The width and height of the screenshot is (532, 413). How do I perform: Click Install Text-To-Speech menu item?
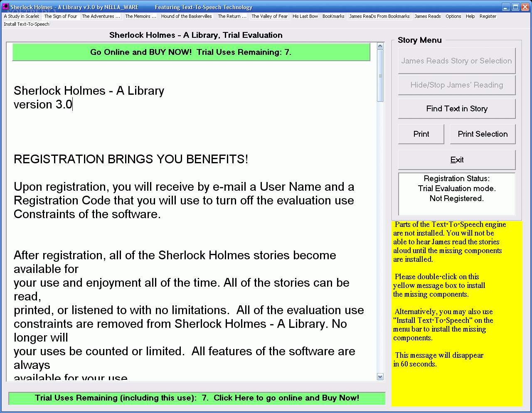pyautogui.click(x=27, y=24)
